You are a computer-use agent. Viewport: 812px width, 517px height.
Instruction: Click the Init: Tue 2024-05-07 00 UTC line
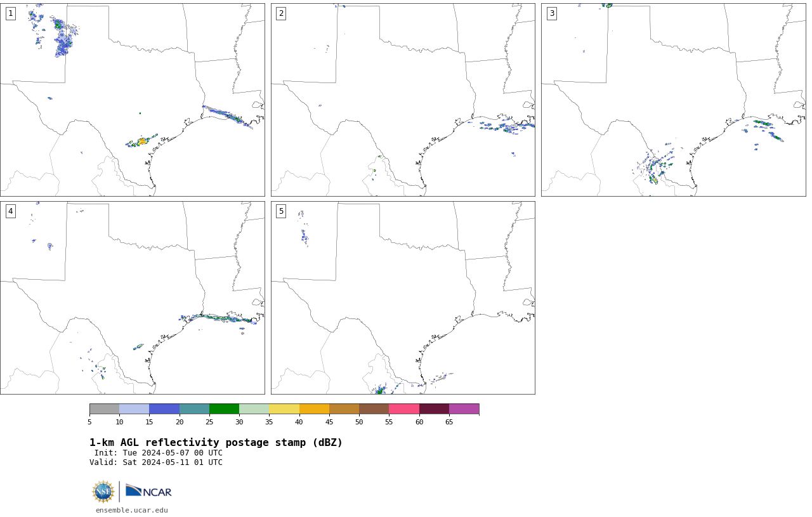[159, 453]
